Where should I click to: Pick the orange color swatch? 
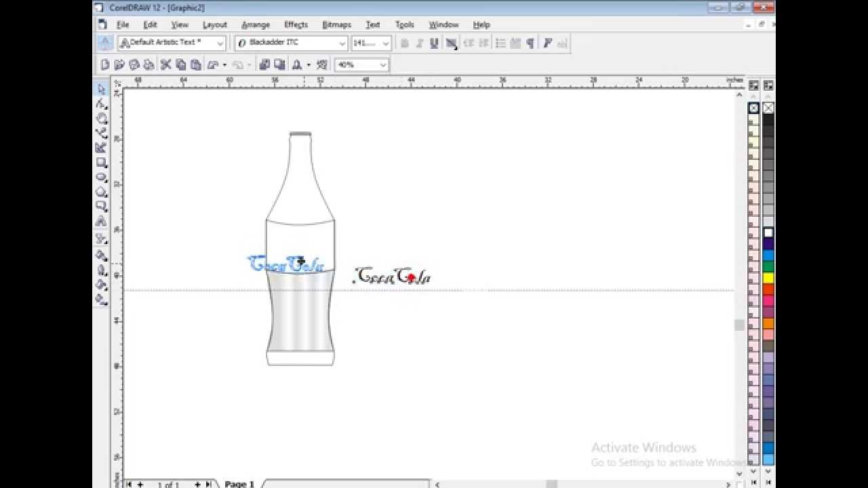pos(768,323)
